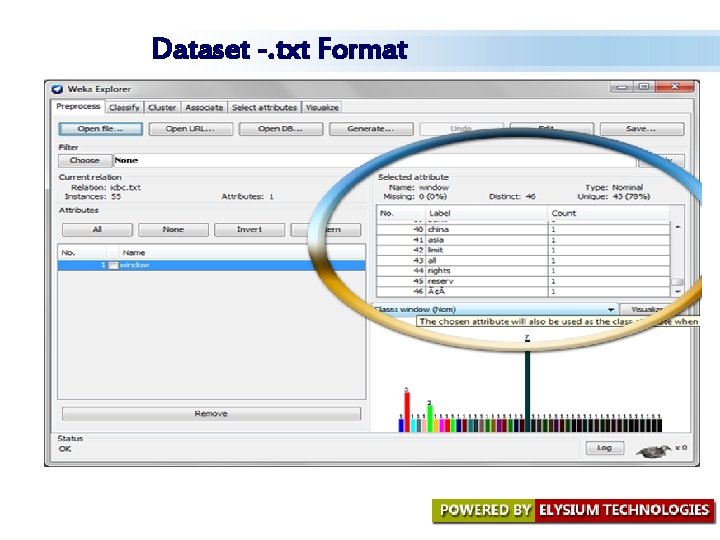
Task: Click the label table scrollbar down arrow
Action: click(678, 292)
